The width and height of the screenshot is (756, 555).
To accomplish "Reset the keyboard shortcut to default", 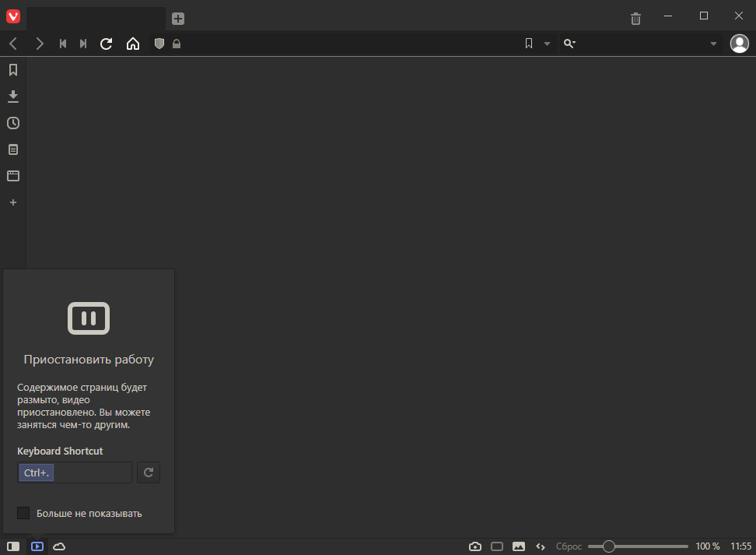I will point(149,472).
